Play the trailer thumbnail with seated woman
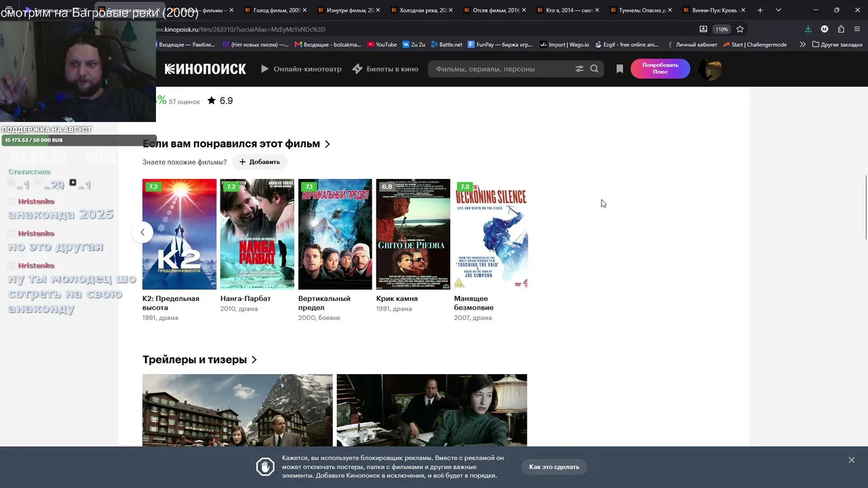 click(432, 410)
